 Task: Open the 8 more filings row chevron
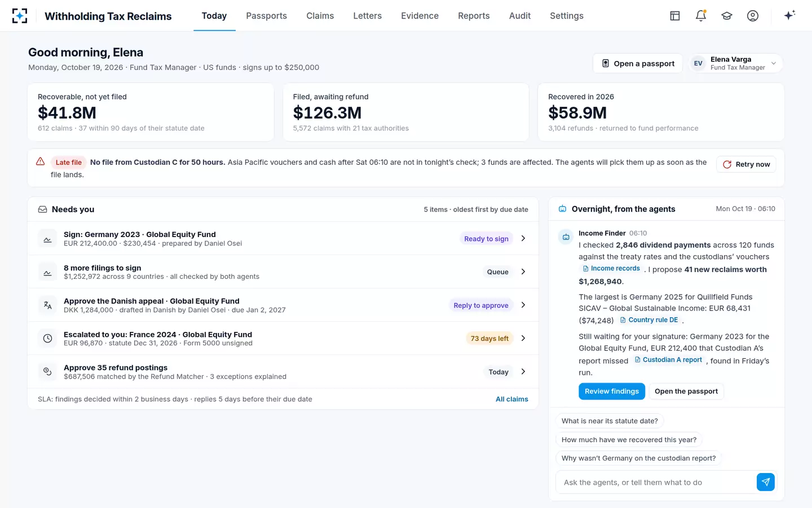click(x=523, y=272)
